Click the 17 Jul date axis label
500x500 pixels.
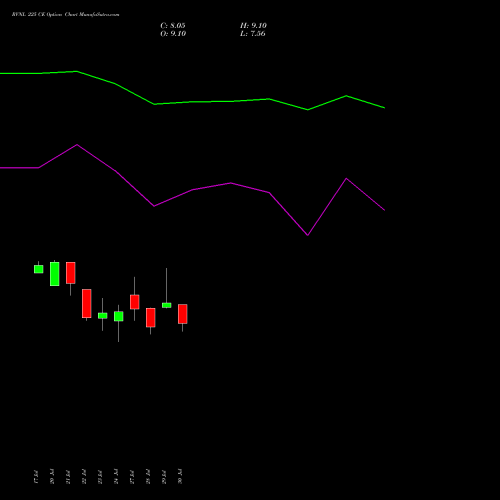click(x=36, y=477)
